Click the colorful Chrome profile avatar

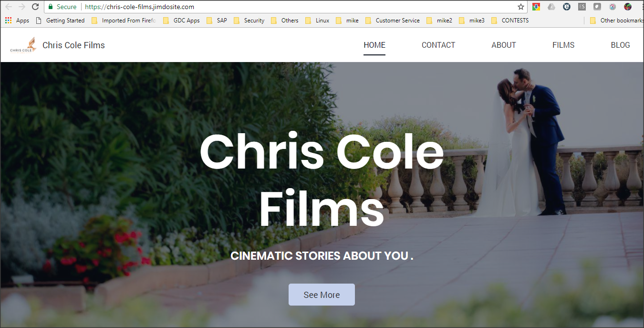[x=627, y=7]
